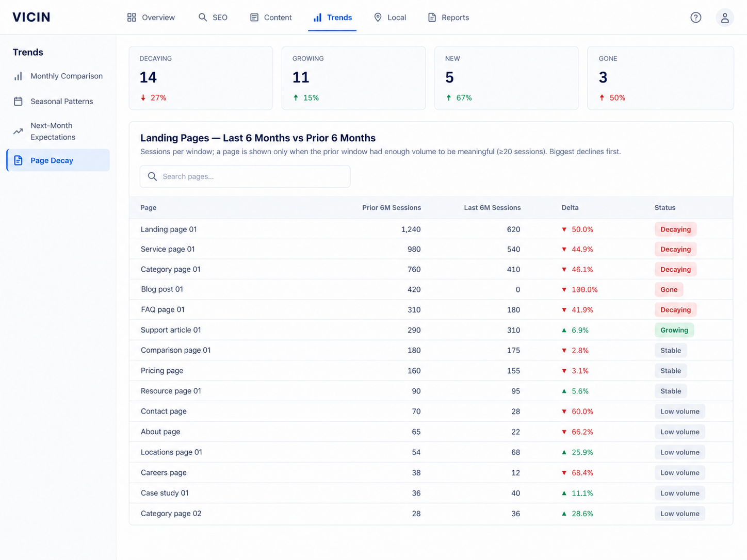Click the Gone status badge
747x560 pixels.
tap(669, 290)
